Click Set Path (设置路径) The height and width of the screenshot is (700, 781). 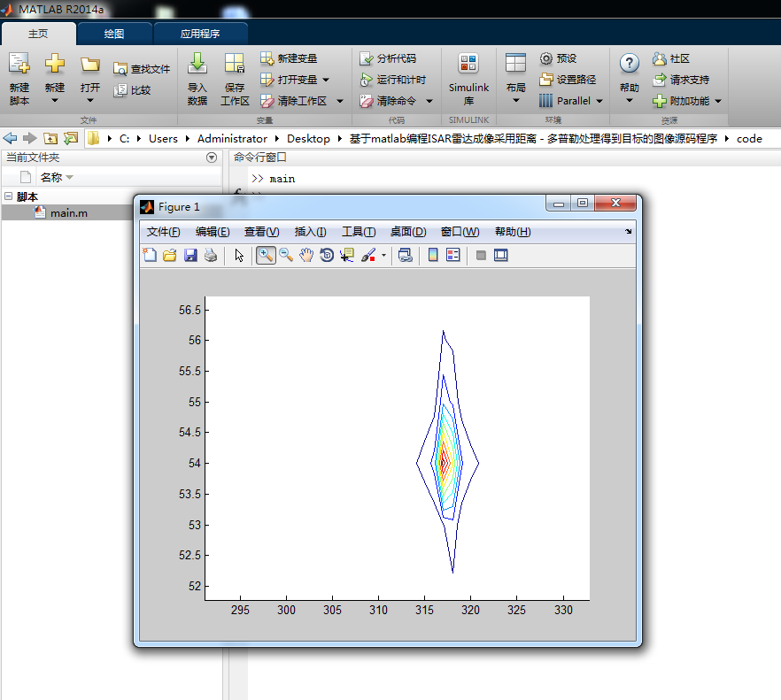tap(568, 80)
